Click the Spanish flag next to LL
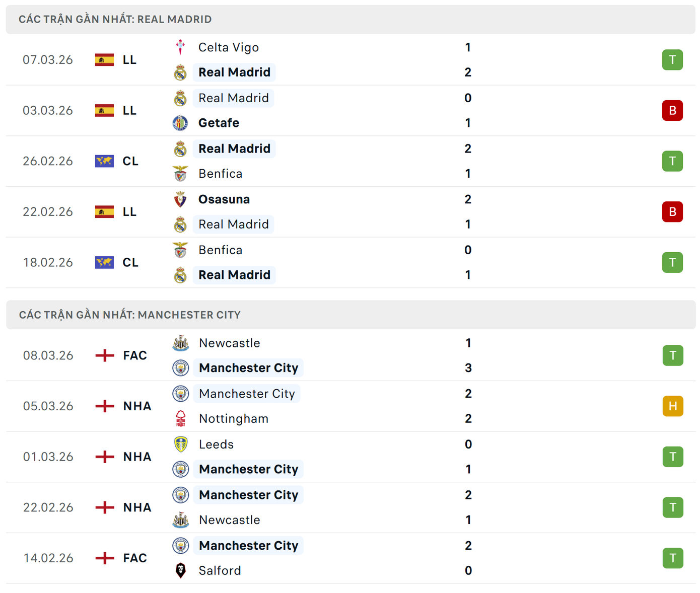The image size is (700, 593). [x=104, y=59]
